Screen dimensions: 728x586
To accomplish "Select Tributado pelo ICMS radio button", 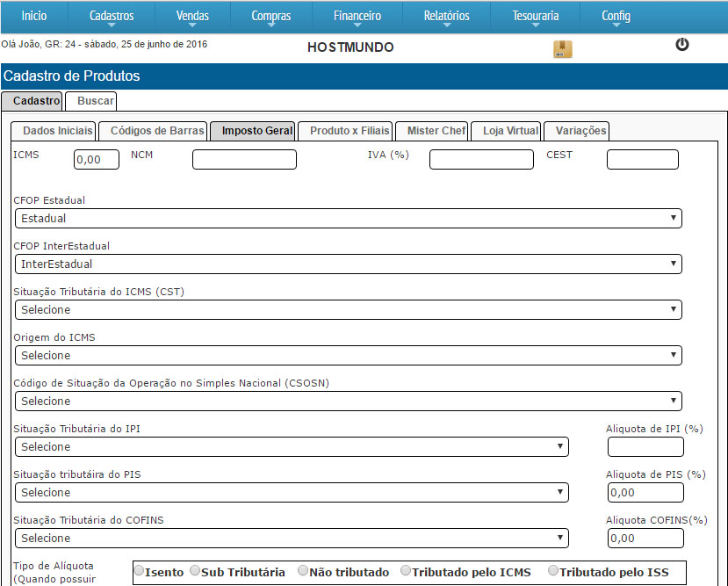I will [x=406, y=571].
